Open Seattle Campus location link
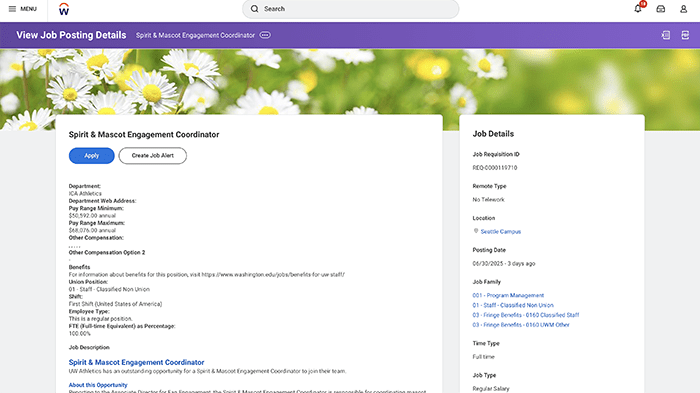The width and height of the screenshot is (700, 393). 501,231
